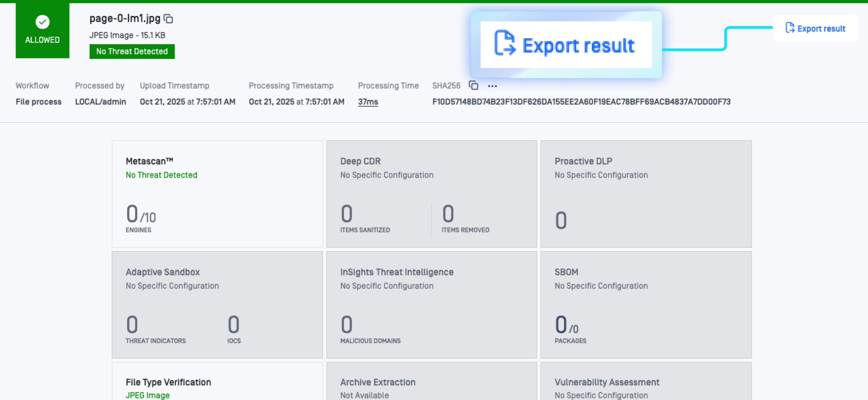Image resolution: width=868 pixels, height=400 pixels.
Task: Open the Deep CDR card
Action: 431,194
